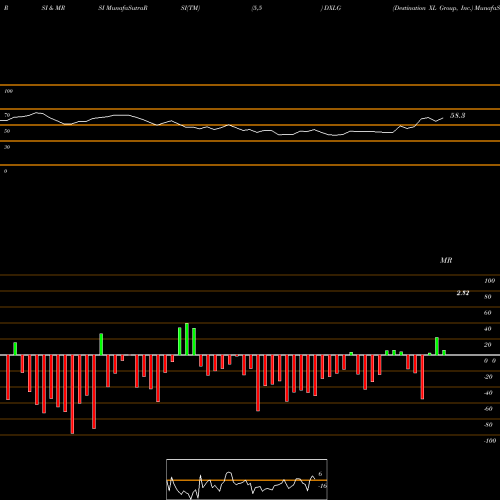Click the "80" label on the MR axis

(488, 297)
